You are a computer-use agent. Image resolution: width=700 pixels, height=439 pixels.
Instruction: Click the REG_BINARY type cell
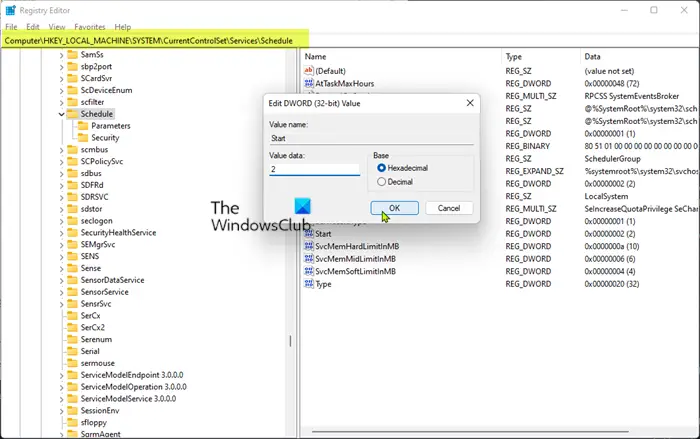[x=527, y=146]
